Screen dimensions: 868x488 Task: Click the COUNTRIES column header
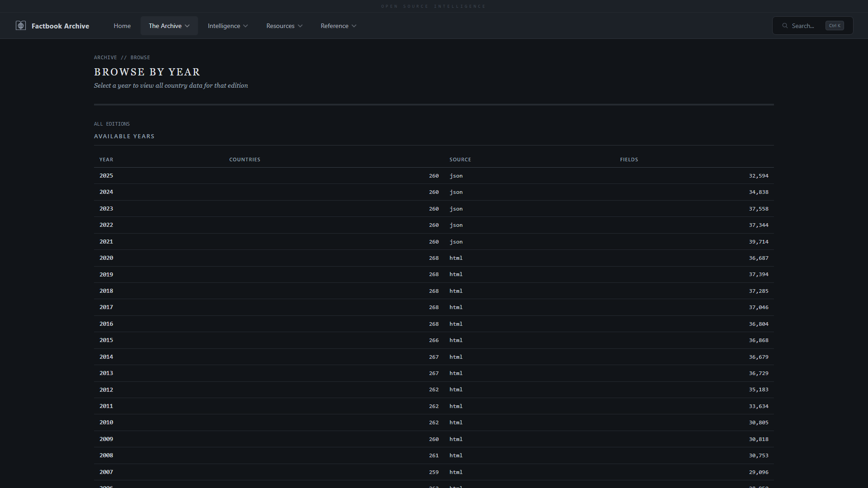245,160
